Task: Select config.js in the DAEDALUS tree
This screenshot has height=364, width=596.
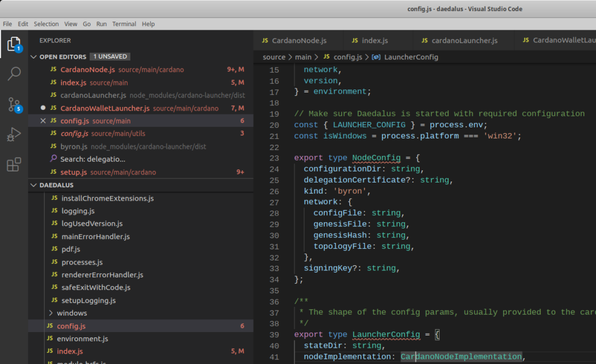Action: pyautogui.click(x=141, y=326)
